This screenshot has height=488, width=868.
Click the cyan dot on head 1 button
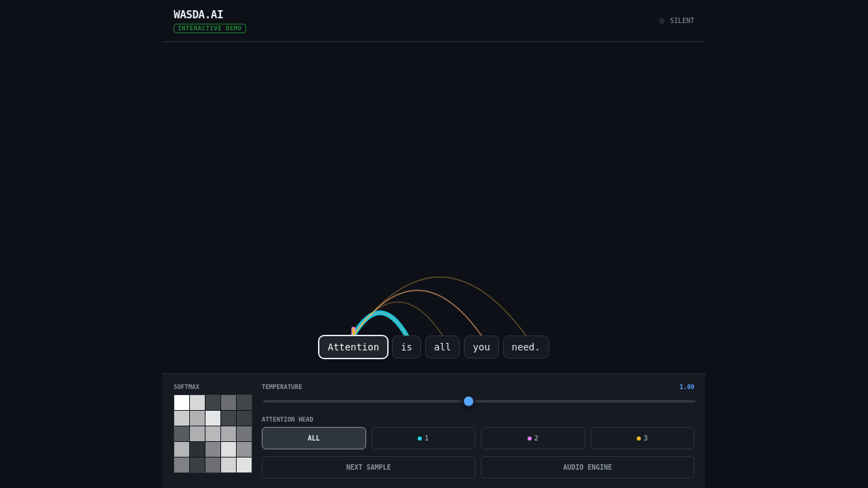[x=418, y=438]
